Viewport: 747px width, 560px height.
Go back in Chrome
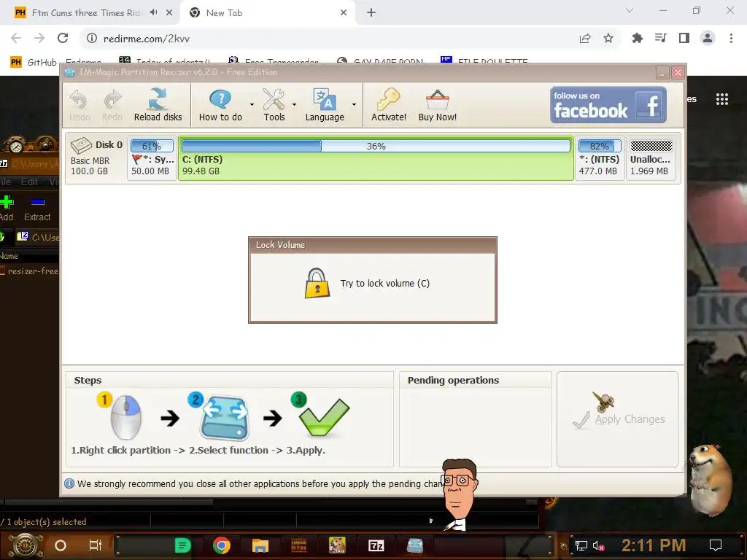[x=16, y=38]
